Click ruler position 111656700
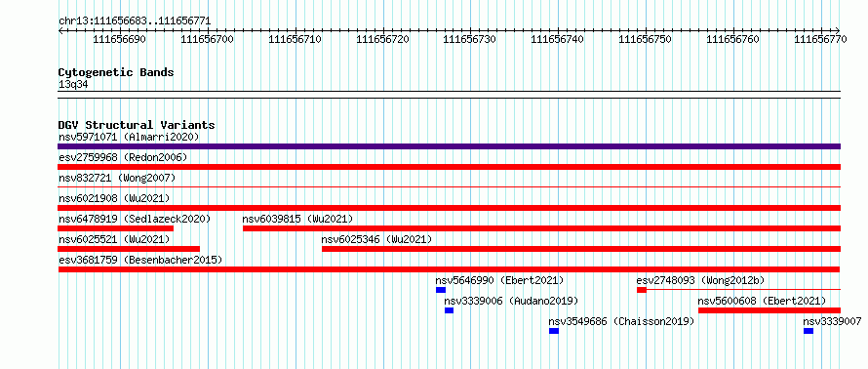 coord(208,39)
